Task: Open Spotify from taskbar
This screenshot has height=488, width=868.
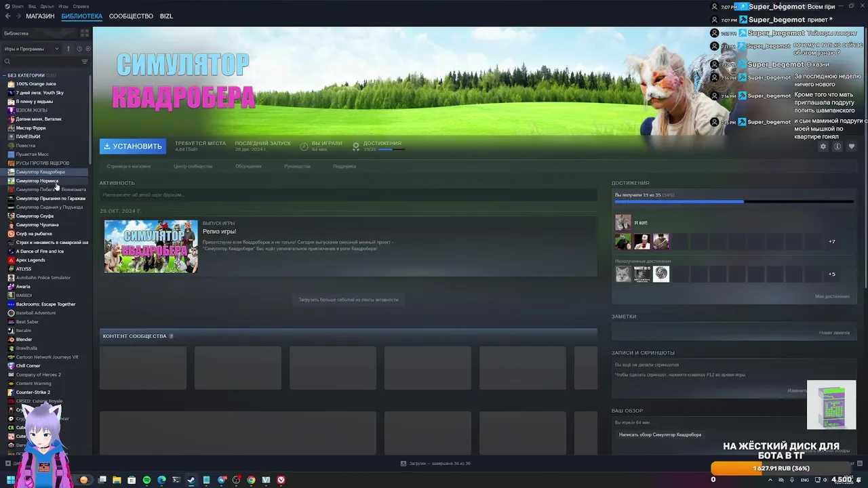Action: pos(146,480)
